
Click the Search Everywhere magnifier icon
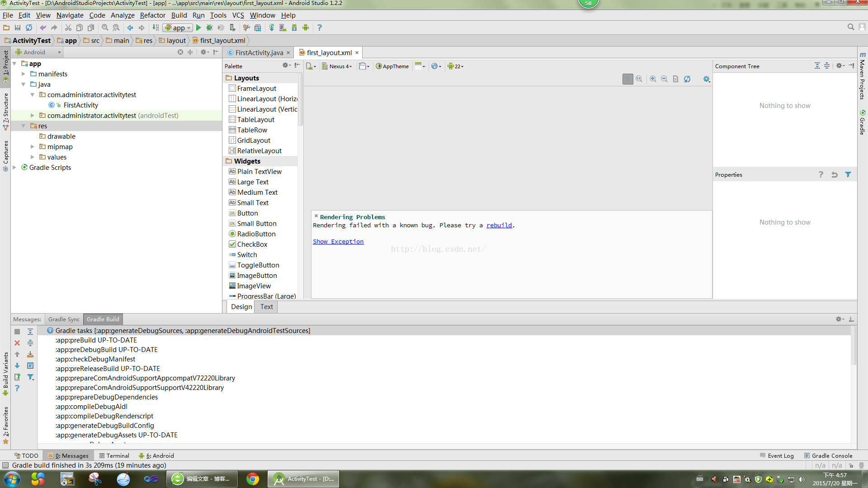tap(851, 28)
